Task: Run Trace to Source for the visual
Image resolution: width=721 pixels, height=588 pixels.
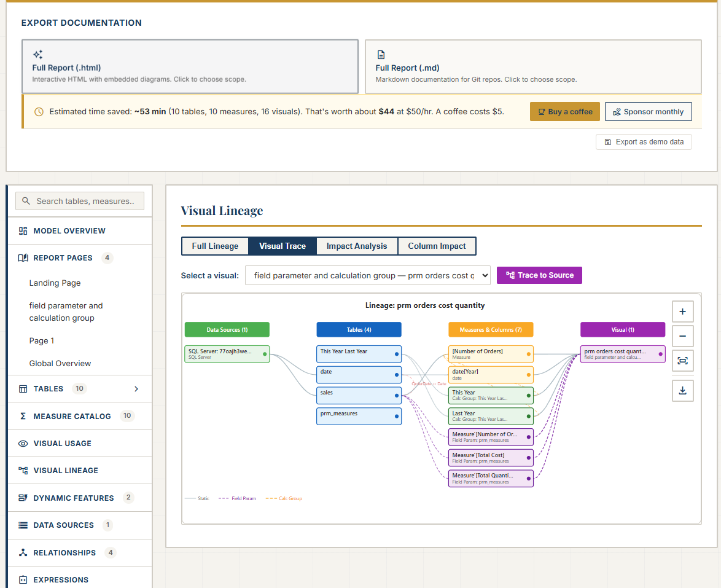Action: (x=539, y=275)
